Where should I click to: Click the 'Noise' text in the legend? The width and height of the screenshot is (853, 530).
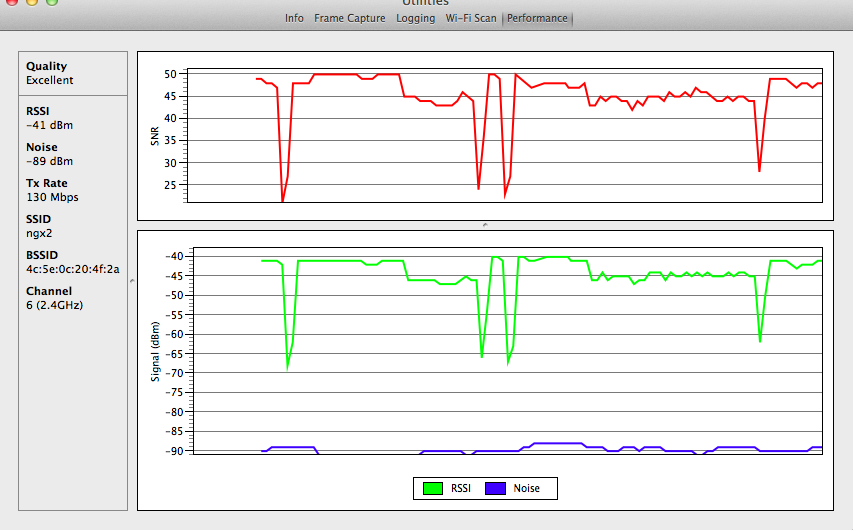(527, 488)
